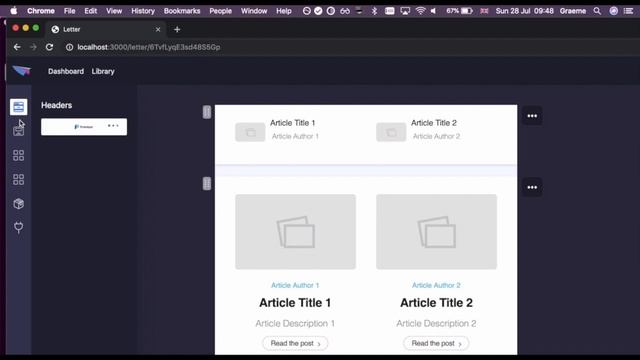The height and width of the screenshot is (360, 640).
Task: Open the Window menu
Action: tap(254, 11)
